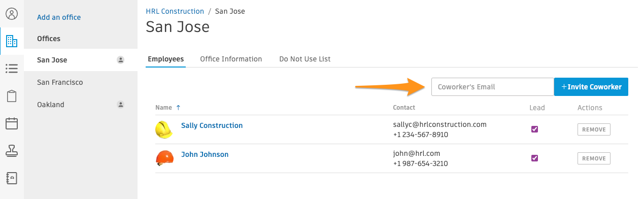Select the company buildings icon in sidebar
This screenshot has height=199, width=644.
point(11,41)
